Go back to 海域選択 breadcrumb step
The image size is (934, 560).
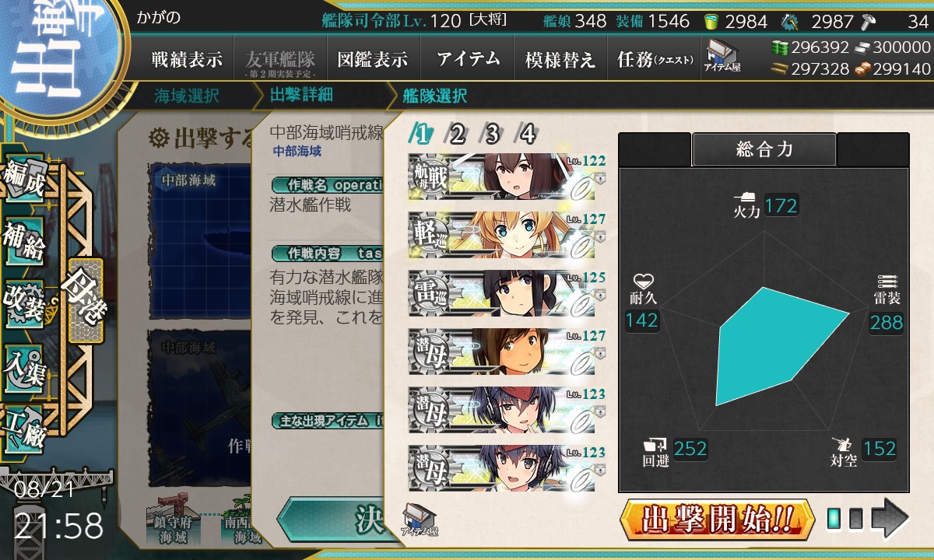point(187,96)
